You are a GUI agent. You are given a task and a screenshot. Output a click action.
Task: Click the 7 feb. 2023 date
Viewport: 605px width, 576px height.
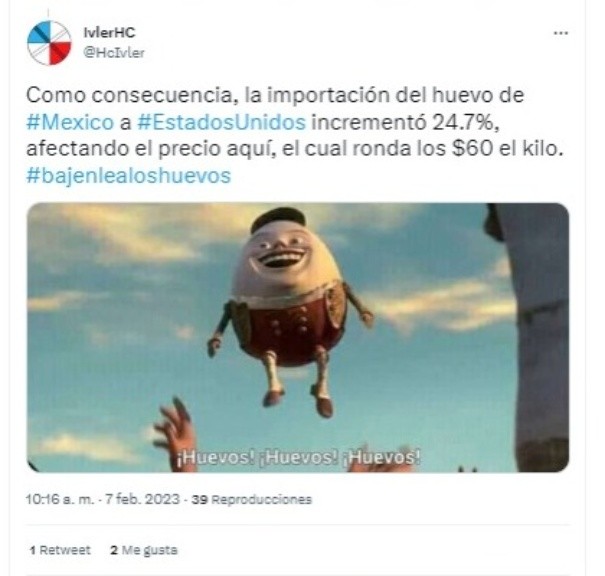[x=142, y=499]
